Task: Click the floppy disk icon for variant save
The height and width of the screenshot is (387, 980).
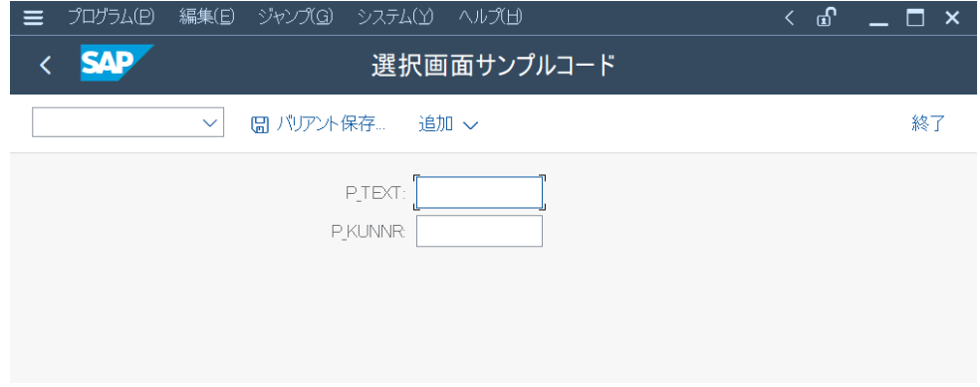Action: click(x=259, y=124)
